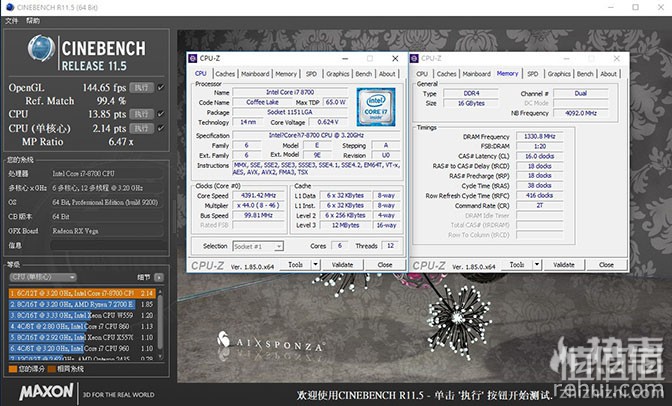Switch to Caches tab in front CPU-Z window
The width and height of the screenshot is (672, 406).
(225, 74)
